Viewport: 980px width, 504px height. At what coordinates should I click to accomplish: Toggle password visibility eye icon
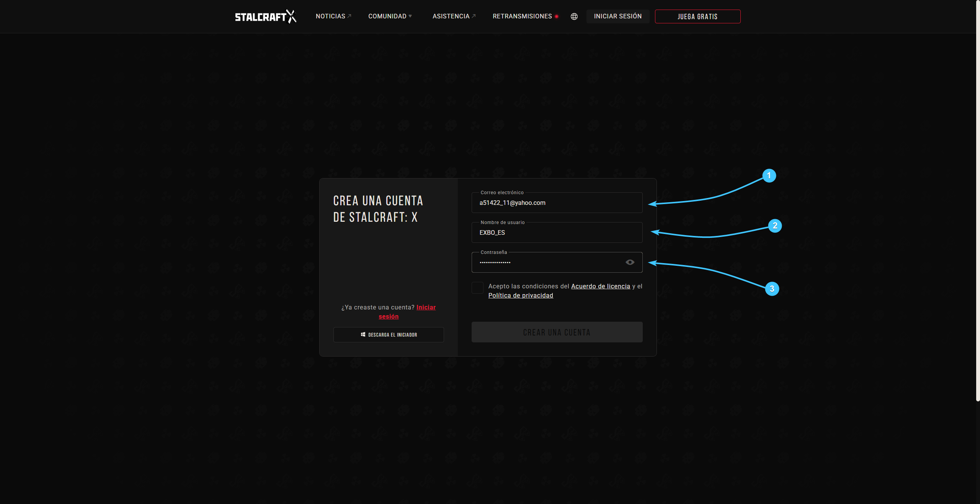[x=630, y=262]
